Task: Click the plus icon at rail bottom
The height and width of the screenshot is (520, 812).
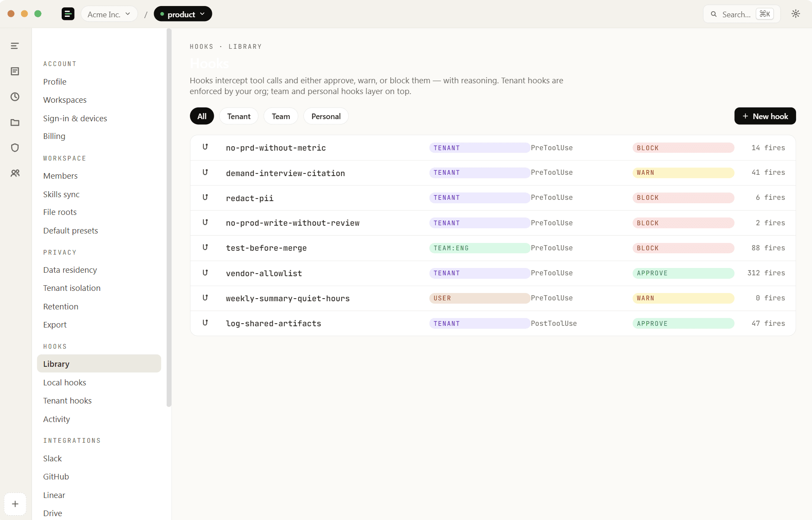Action: (15, 504)
